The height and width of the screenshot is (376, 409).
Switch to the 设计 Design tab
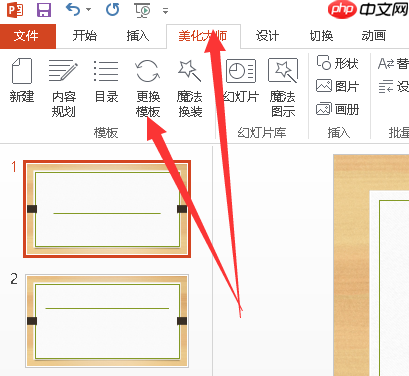coord(267,36)
